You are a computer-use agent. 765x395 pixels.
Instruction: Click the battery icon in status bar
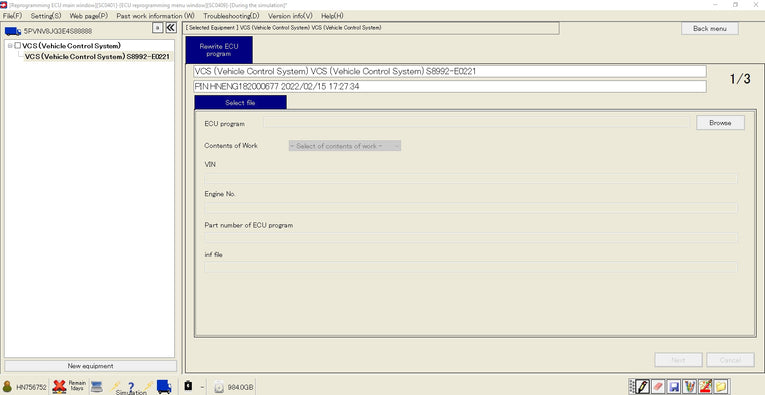(x=188, y=386)
